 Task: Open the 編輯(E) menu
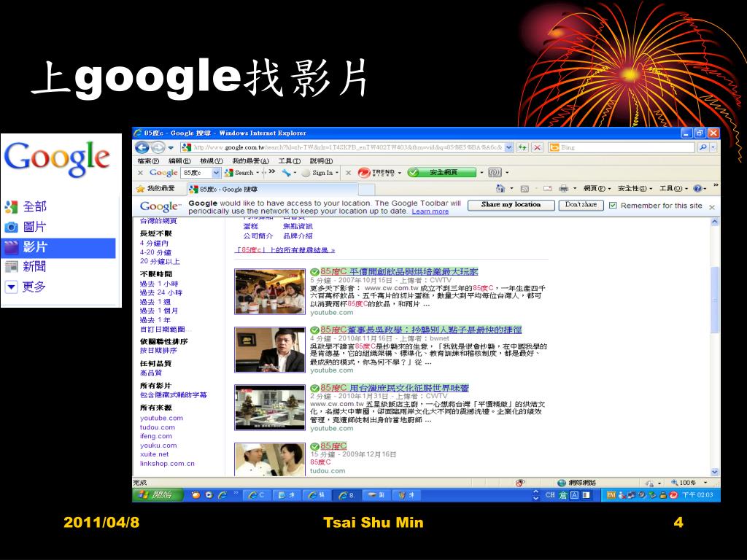coord(179,161)
